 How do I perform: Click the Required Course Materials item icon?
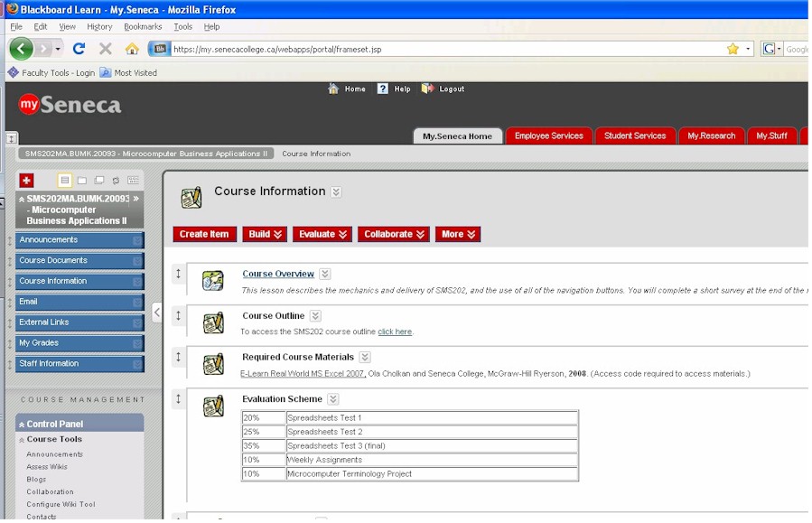[213, 364]
